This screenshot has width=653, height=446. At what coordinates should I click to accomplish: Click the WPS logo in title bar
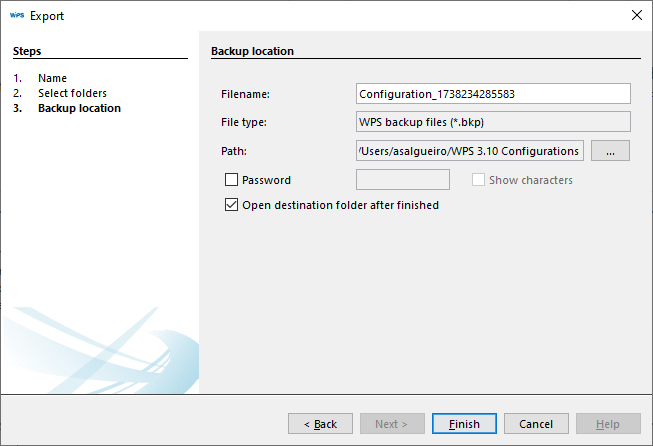[x=16, y=16]
